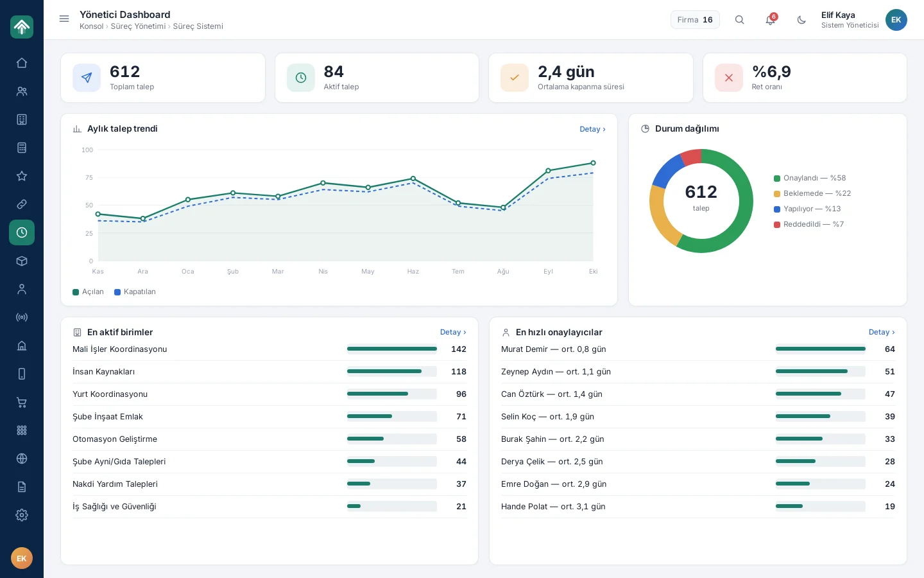Image resolution: width=924 pixels, height=578 pixels.
Task: Open Elif Kaya user profile menu
Action: 864,20
